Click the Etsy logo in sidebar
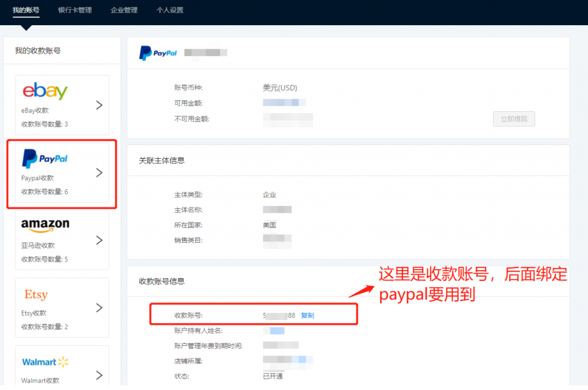 pos(36,294)
